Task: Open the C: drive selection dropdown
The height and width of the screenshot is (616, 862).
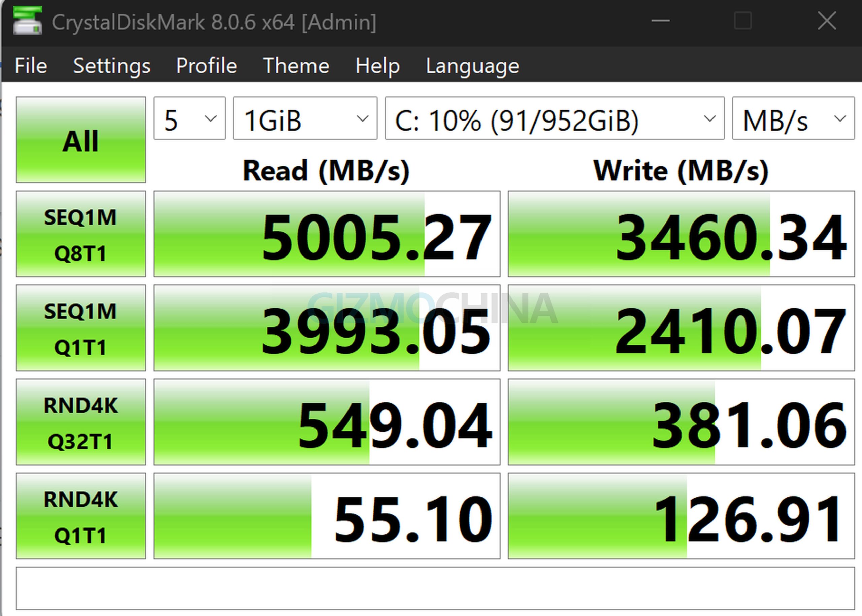Action: click(554, 118)
